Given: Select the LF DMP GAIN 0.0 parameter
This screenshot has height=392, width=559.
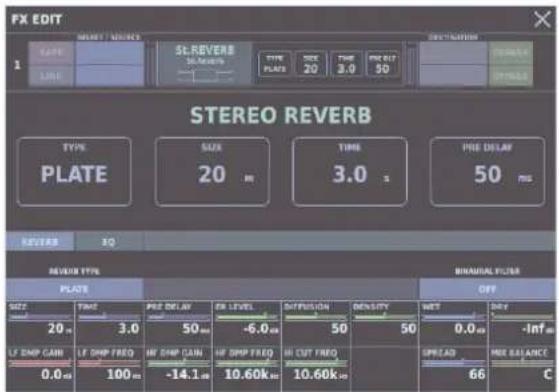Looking at the screenshot, I should pyautogui.click(x=40, y=369).
